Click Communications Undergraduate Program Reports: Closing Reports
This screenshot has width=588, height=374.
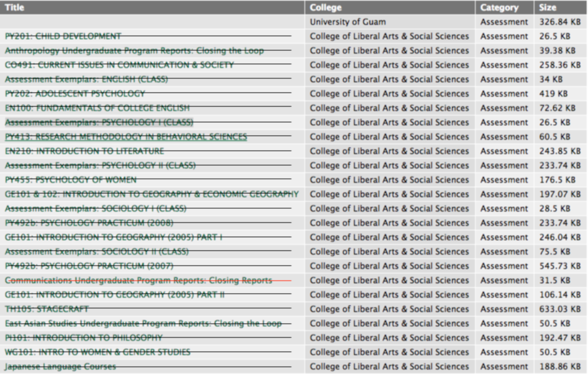139,281
